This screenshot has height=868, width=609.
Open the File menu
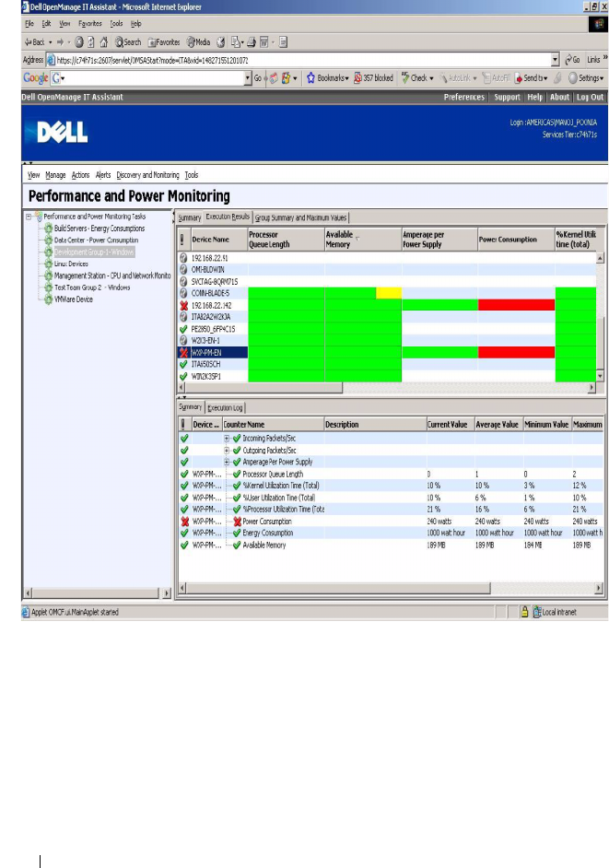coord(29,24)
